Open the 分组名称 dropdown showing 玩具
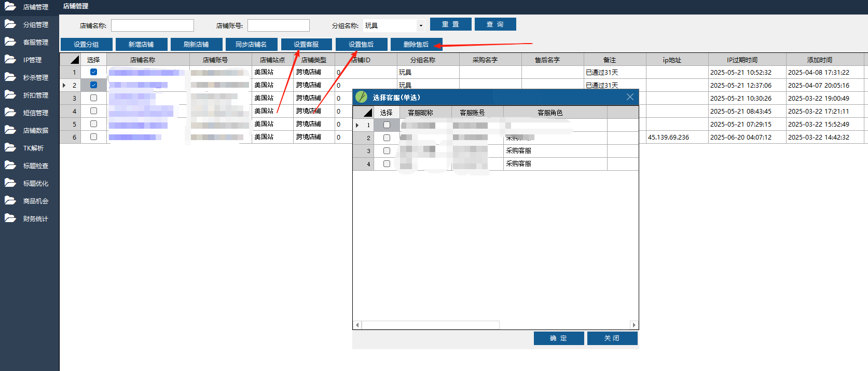The height and width of the screenshot is (371, 868). click(x=421, y=25)
